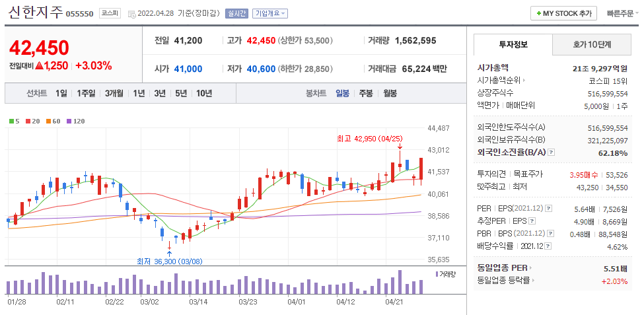Click the 시가총액순위 link
The height and width of the screenshot is (315, 644).
pos(499,81)
